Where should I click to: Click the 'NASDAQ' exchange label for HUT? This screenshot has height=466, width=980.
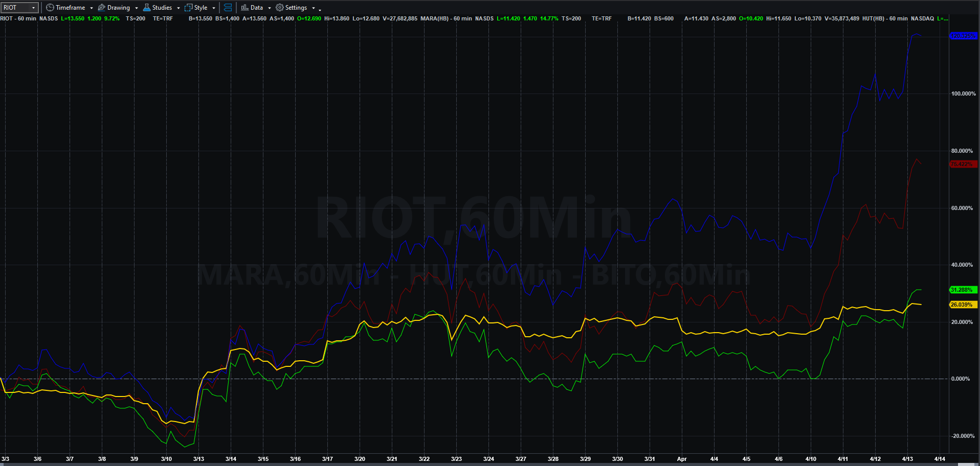(922, 18)
